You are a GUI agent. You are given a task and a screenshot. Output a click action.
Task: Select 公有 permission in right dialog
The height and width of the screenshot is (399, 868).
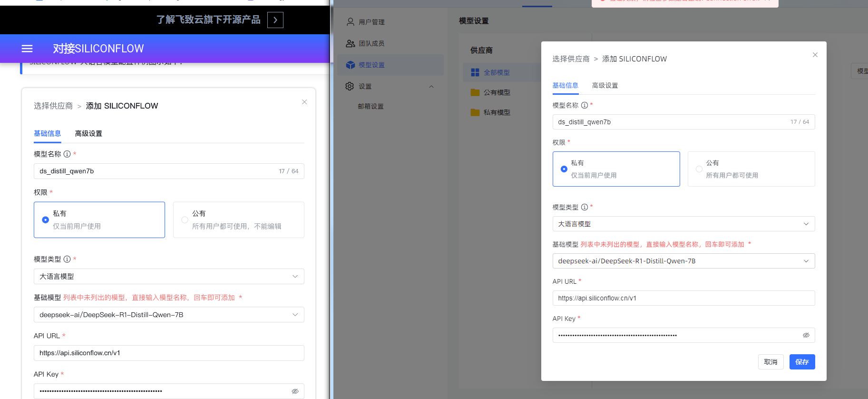[751, 169]
